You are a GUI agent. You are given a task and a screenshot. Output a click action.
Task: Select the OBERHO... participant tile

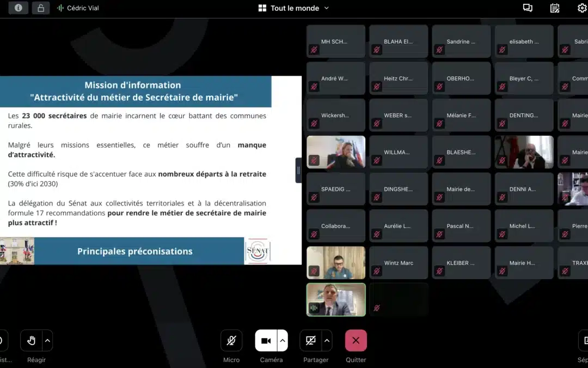point(461,78)
